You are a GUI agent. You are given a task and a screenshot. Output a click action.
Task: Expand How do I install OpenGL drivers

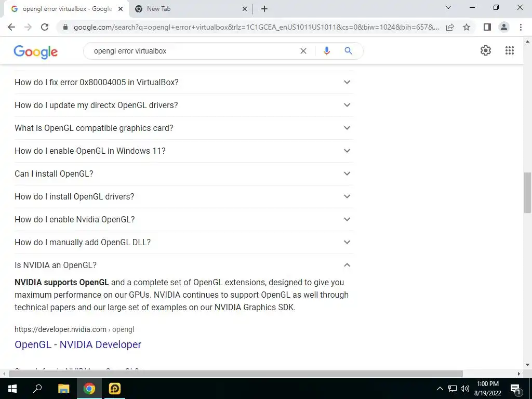pyautogui.click(x=183, y=196)
